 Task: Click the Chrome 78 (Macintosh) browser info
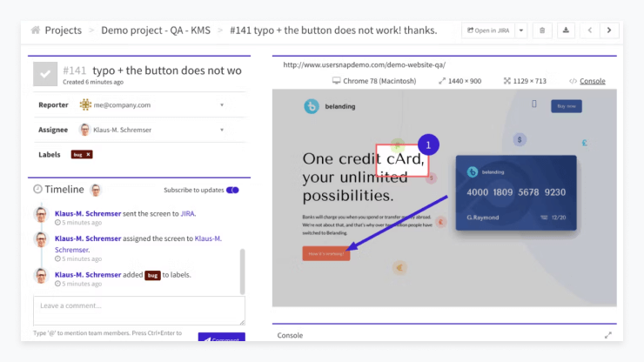click(x=374, y=81)
